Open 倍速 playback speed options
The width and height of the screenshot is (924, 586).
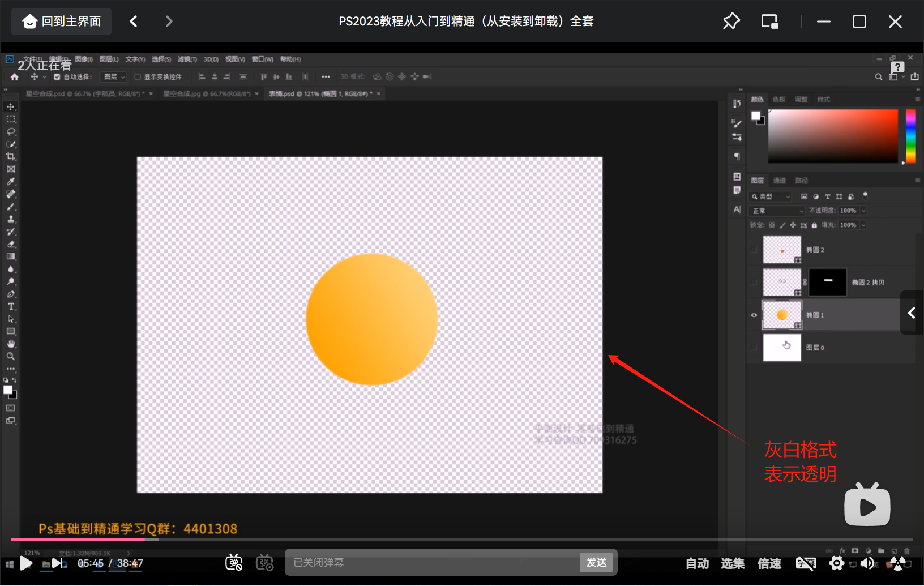769,563
